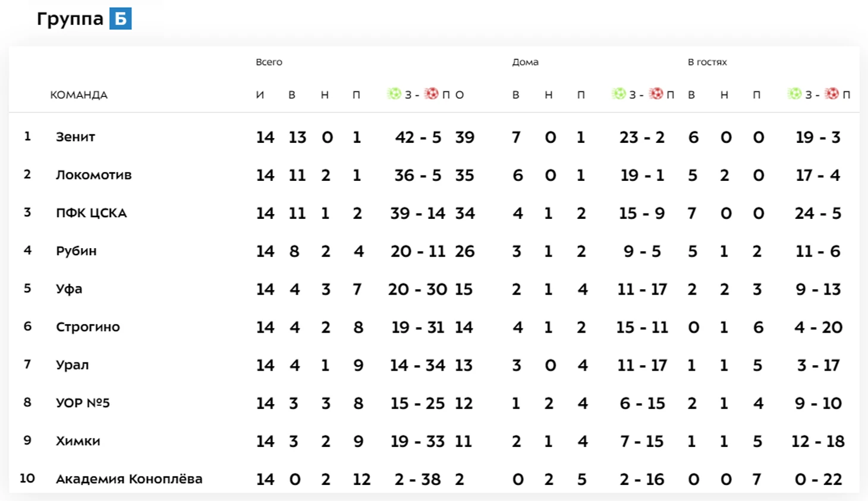This screenshot has width=868, height=501.
Task: Open the Локомотив team page
Action: tap(94, 175)
